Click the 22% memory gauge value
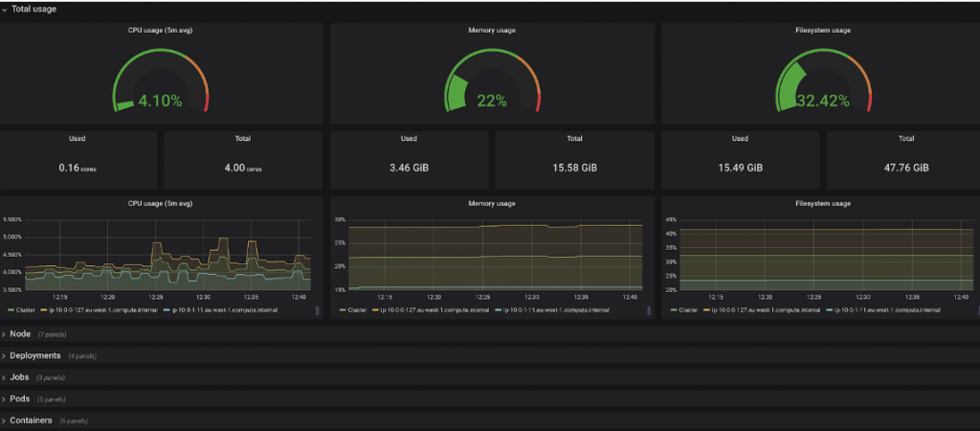 [x=492, y=101]
